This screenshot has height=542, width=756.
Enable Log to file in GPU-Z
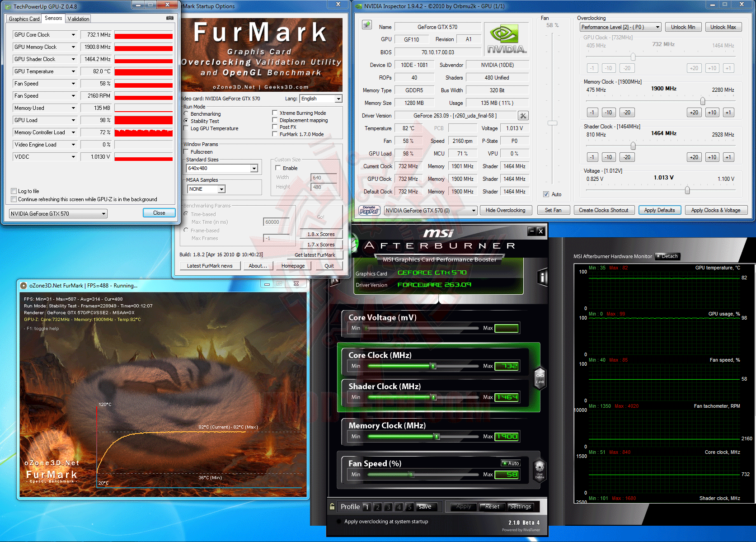click(x=14, y=191)
